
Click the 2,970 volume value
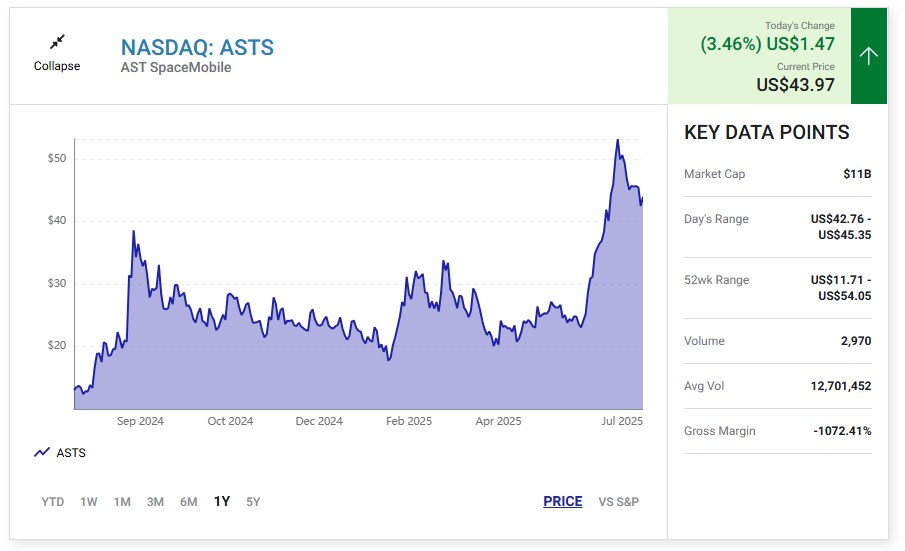point(856,341)
